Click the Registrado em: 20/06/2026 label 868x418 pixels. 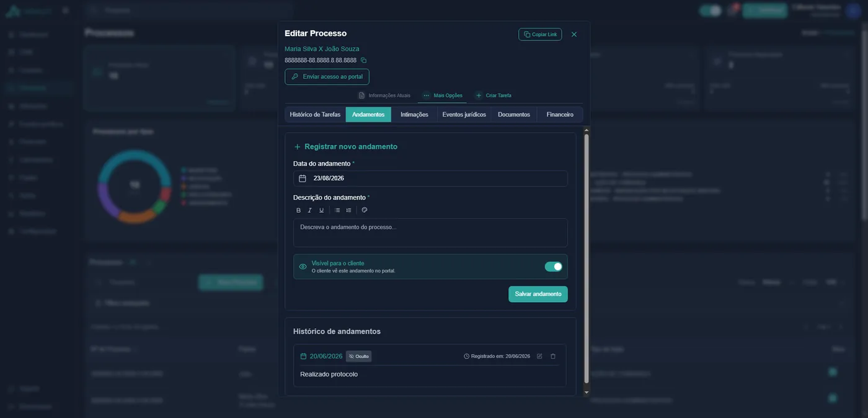(497, 357)
